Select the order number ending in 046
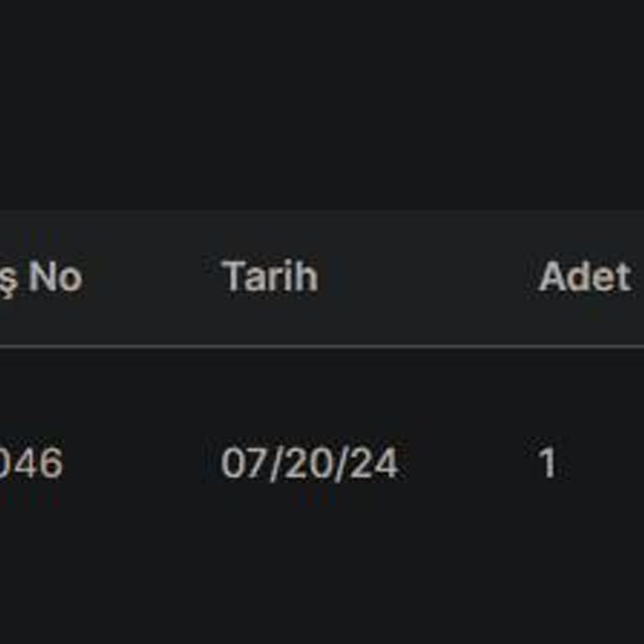644x644 pixels. (x=31, y=464)
